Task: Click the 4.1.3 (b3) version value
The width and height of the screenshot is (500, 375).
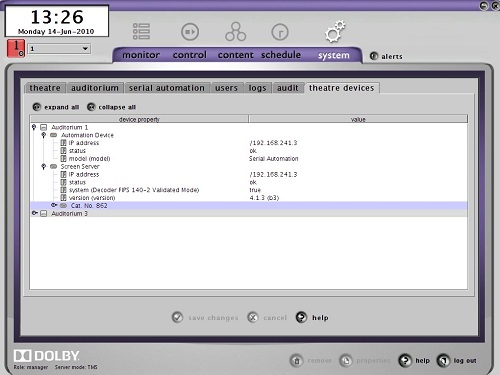Action: coord(264,198)
